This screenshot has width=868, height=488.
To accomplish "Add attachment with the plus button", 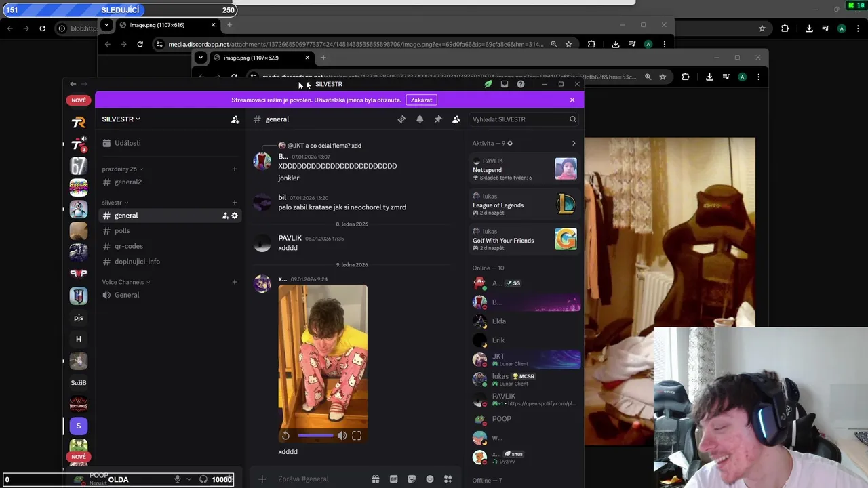I will coord(262,479).
